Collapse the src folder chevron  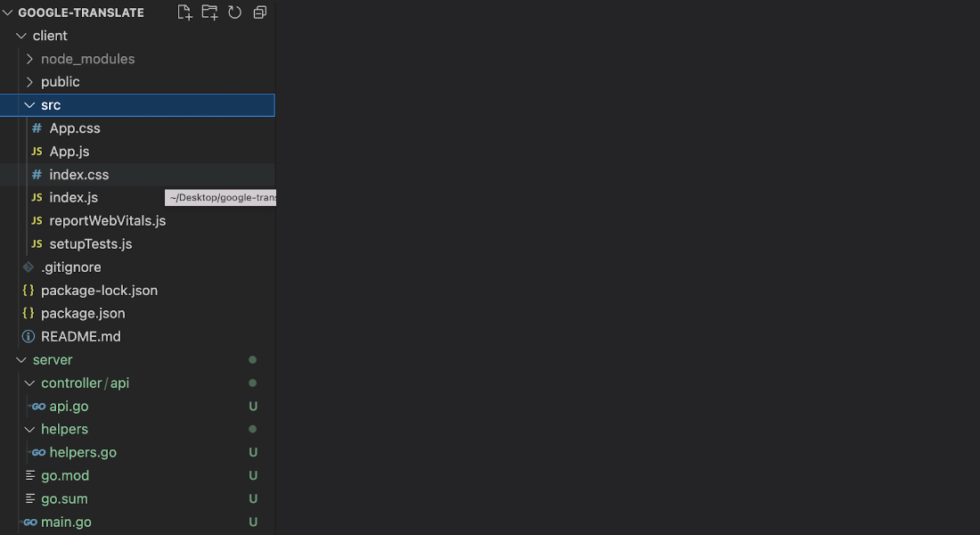(x=29, y=105)
